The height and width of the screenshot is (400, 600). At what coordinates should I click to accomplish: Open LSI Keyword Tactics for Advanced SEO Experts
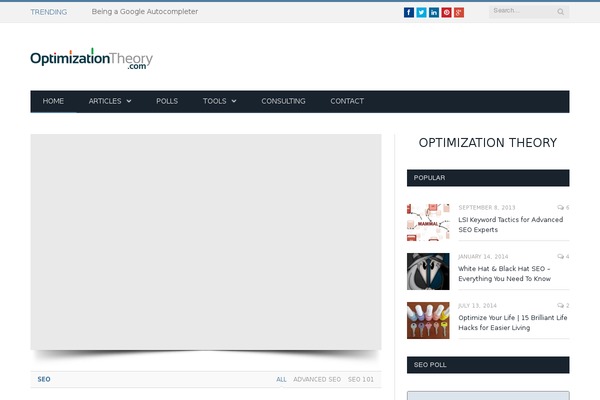coord(510,225)
